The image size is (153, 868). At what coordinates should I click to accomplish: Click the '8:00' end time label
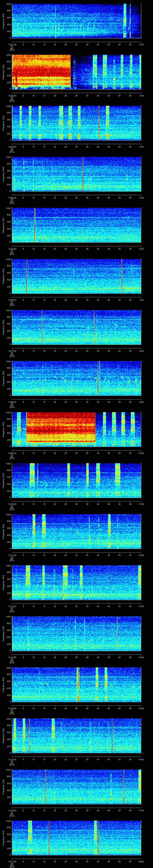[x=141, y=351]
